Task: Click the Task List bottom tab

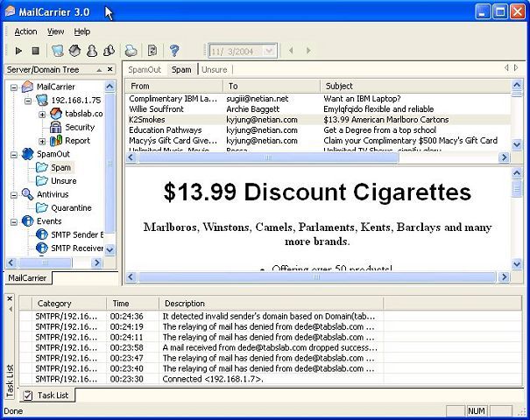Action: coord(47,395)
